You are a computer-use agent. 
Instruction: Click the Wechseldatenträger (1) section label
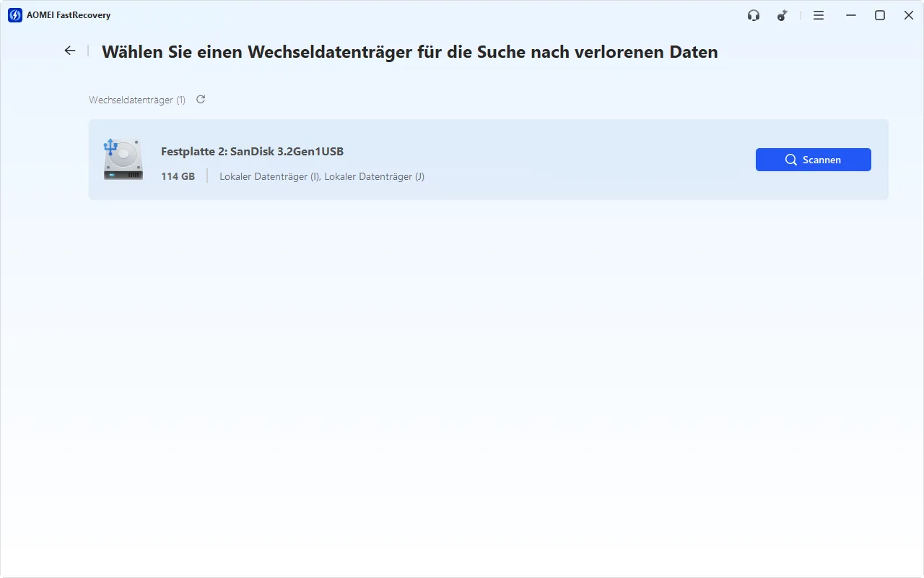(x=137, y=100)
